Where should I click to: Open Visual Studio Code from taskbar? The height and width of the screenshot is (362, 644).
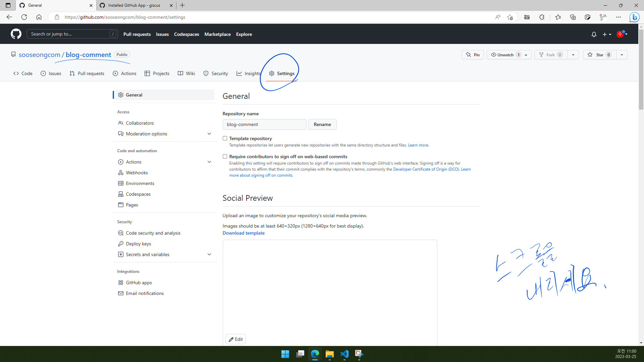pyautogui.click(x=344, y=354)
